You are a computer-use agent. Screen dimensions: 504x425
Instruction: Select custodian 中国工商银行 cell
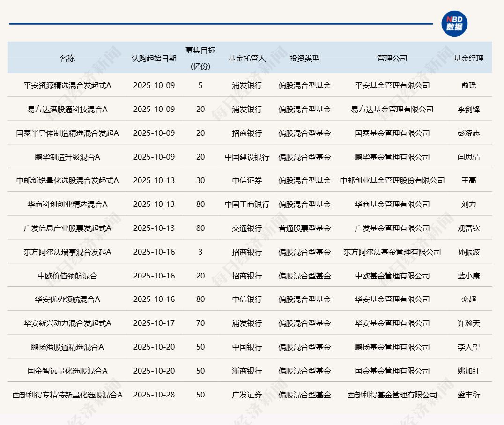point(247,205)
